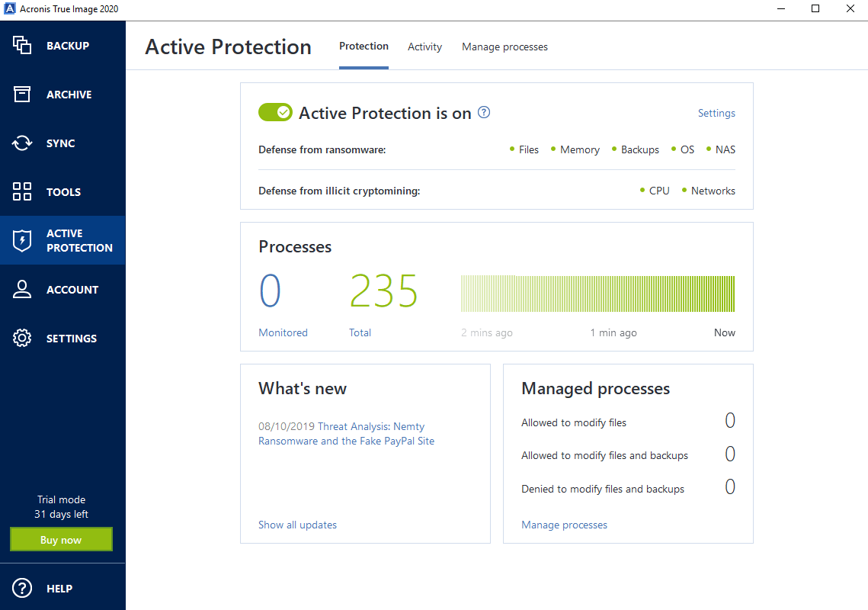This screenshot has width=868, height=610.
Task: Open the Nemty Ransomware threat analysis article
Action: pyautogui.click(x=347, y=434)
